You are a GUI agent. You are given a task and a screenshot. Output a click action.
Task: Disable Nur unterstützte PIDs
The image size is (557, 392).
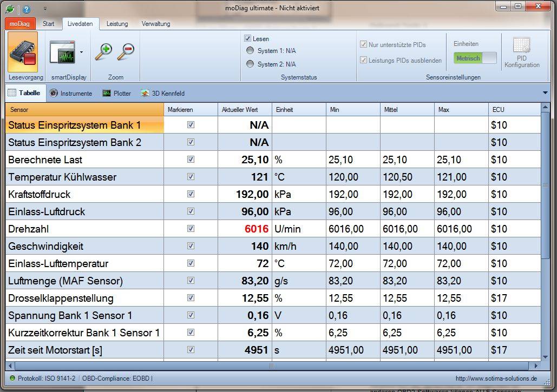click(363, 44)
